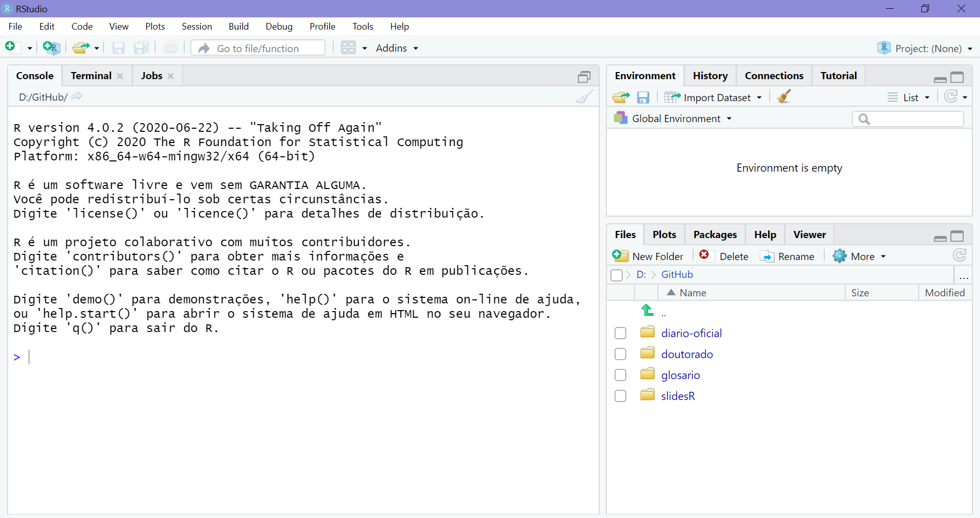Focus the Go to file/function field
Viewport: 980px width, 518px height.
tap(258, 48)
